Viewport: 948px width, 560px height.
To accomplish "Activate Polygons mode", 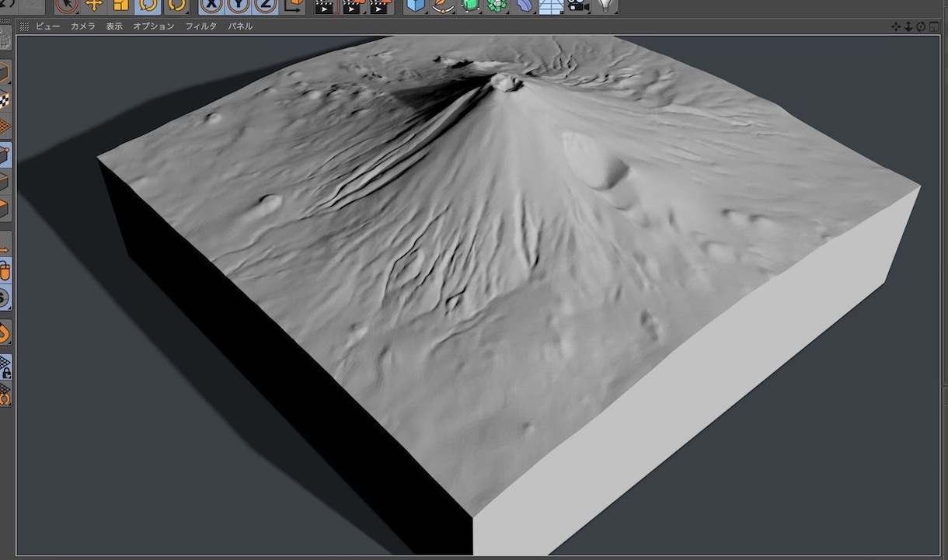I will point(5,210).
